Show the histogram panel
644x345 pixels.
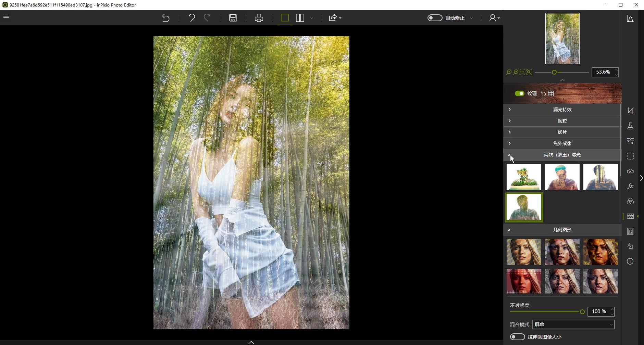pyautogui.click(x=630, y=18)
